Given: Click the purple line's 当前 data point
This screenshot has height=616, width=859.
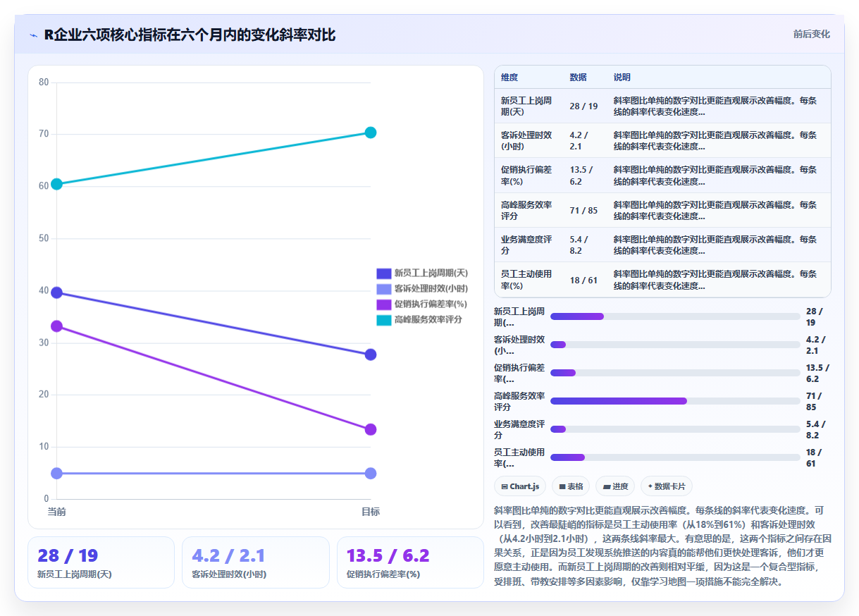Looking at the screenshot, I should click(57, 326).
